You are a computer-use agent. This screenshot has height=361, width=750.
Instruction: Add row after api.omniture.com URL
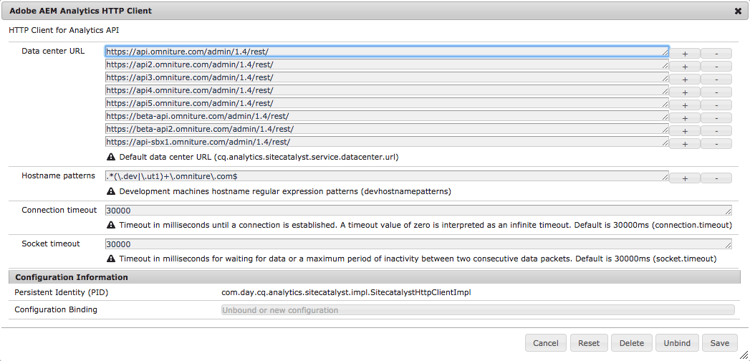coord(684,54)
